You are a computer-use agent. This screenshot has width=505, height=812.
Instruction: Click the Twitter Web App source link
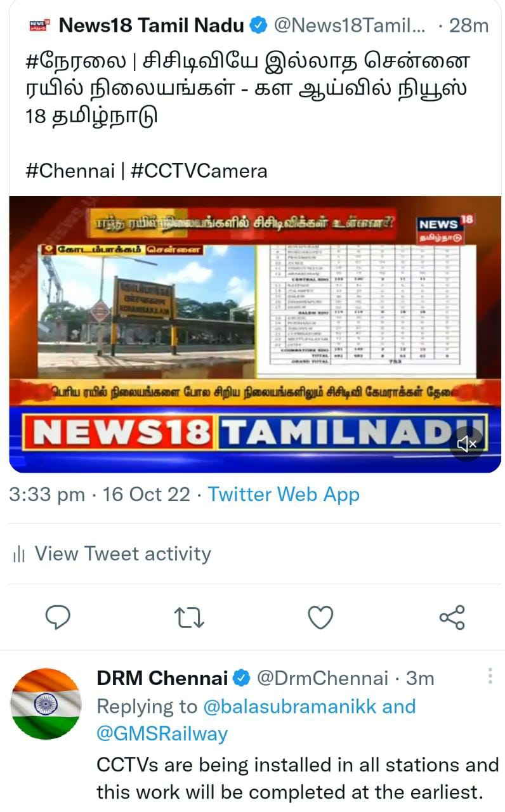coord(284,495)
